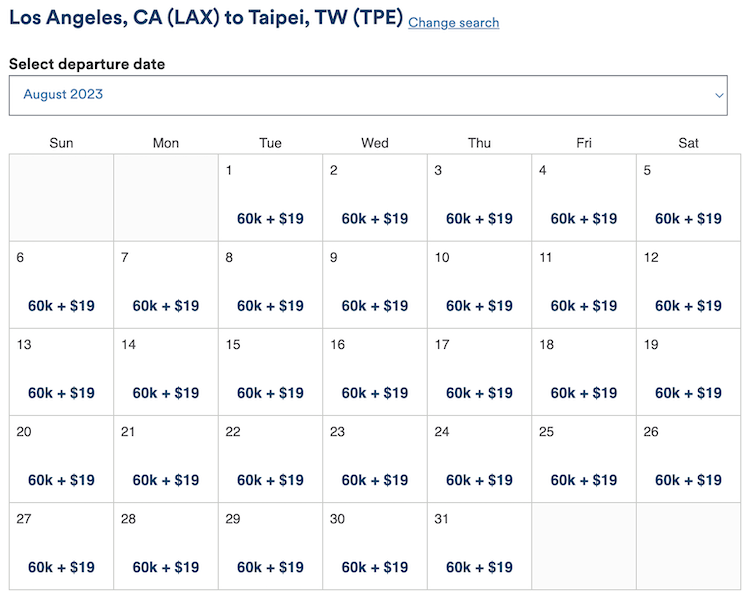Pick the August 26 fare
Image resolution: width=750 pixels, height=598 pixels.
pyautogui.click(x=688, y=480)
